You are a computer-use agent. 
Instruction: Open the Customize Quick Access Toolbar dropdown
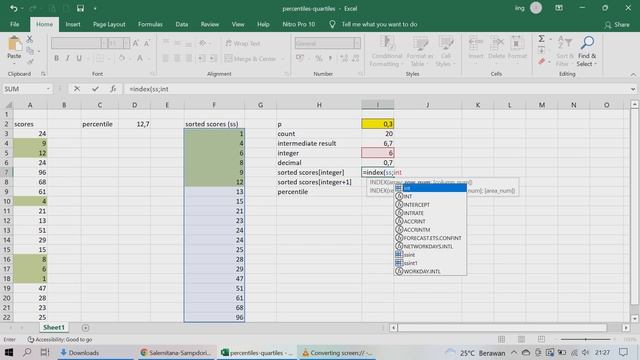(95, 8)
